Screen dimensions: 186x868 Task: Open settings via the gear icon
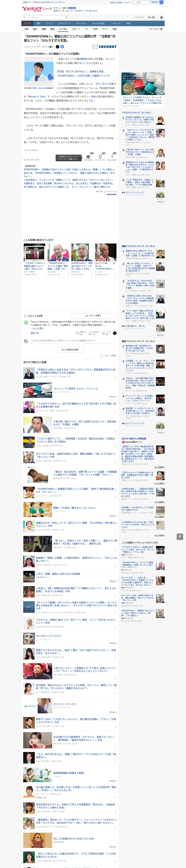161,17
